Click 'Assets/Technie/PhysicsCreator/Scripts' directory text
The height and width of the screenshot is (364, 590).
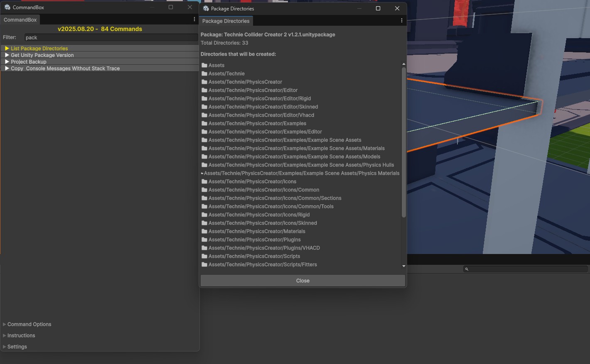click(254, 256)
